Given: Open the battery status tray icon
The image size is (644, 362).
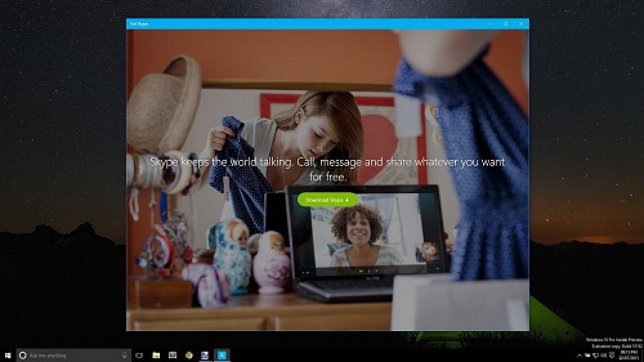Looking at the screenshot, I should tap(587, 356).
